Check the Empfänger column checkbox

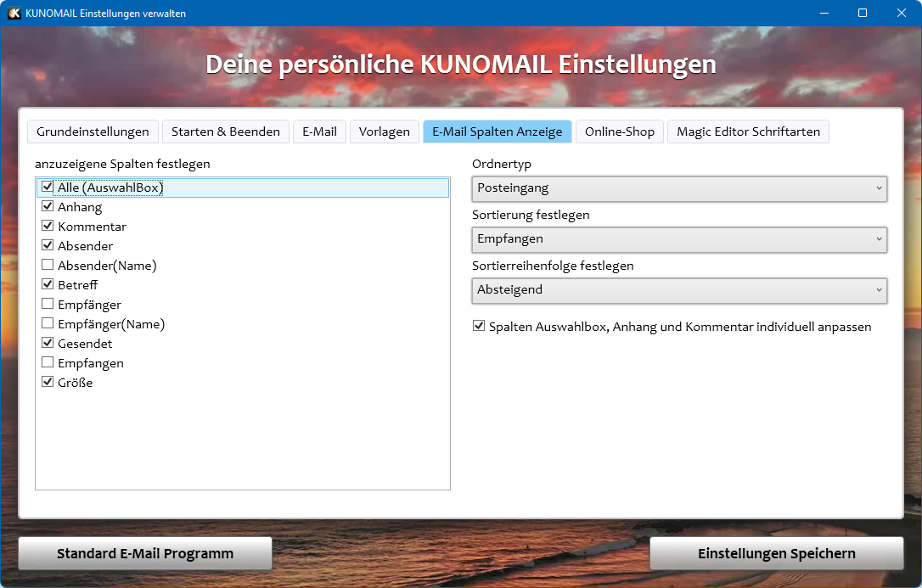48,305
